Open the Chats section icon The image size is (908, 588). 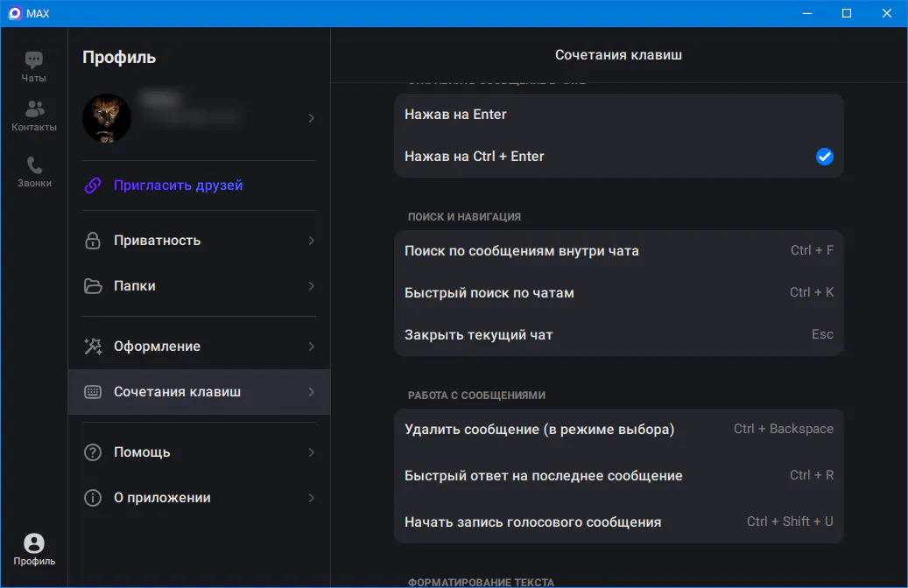pos(34,60)
